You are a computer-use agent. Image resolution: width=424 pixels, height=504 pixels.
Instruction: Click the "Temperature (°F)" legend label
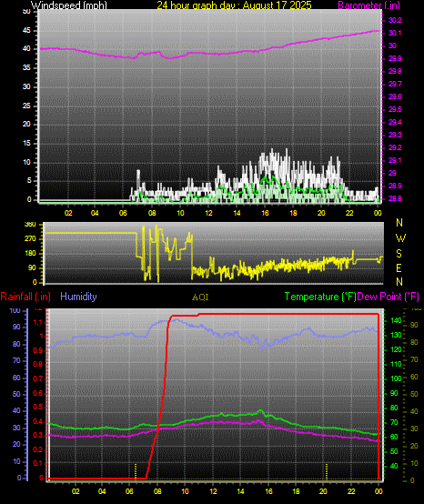pos(320,297)
